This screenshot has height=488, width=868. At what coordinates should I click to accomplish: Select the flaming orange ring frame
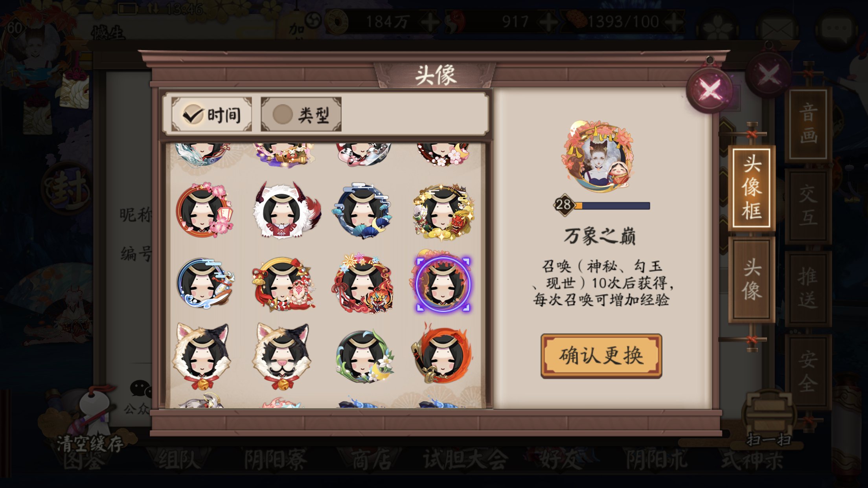click(442, 354)
